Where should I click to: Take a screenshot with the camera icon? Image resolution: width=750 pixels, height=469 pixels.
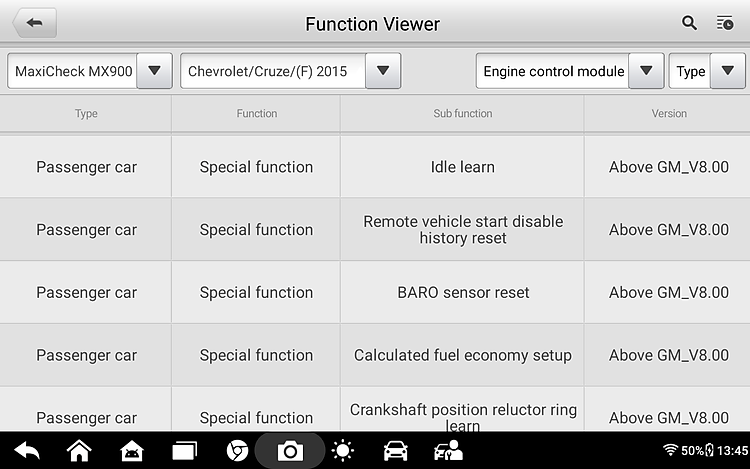click(290, 451)
